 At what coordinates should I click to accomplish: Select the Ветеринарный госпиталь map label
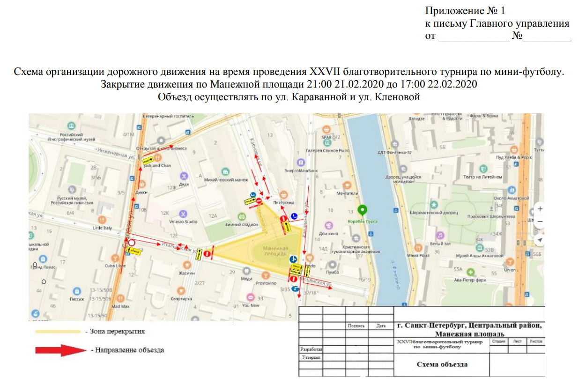168,115
